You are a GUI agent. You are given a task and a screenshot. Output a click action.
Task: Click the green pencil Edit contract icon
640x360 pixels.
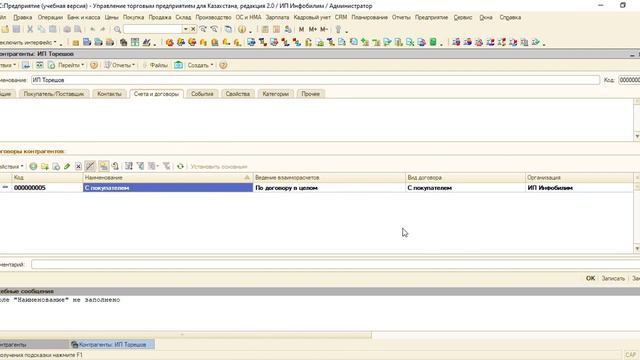pyautogui.click(x=67, y=166)
